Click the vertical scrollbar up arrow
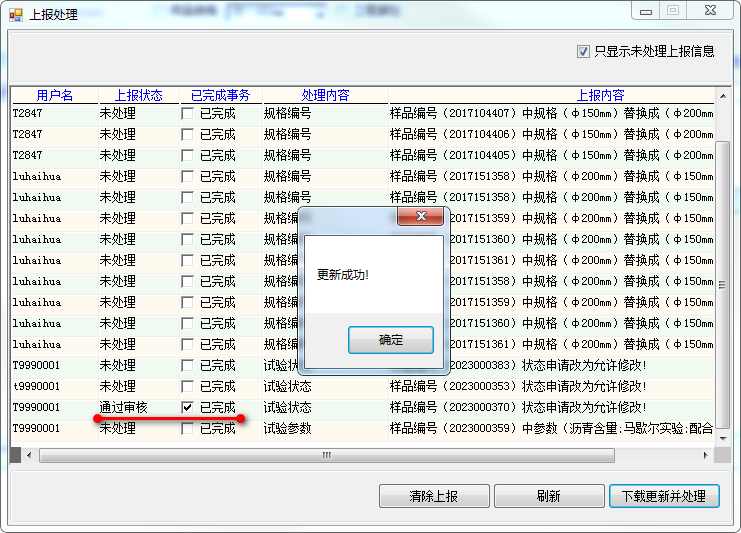 coord(723,96)
